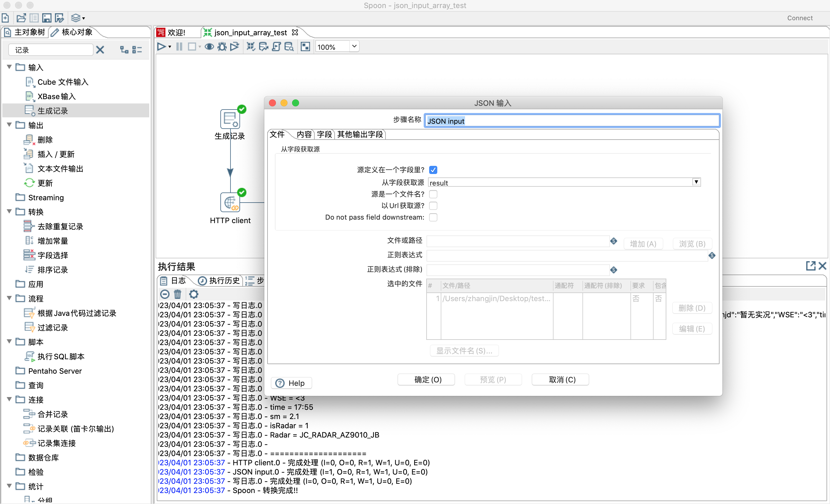Check Do not pass field downstream
Image resolution: width=830 pixels, height=504 pixels.
[x=433, y=218]
